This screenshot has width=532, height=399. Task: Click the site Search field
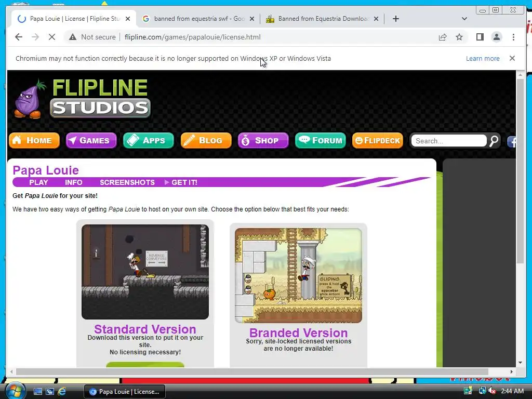point(448,141)
